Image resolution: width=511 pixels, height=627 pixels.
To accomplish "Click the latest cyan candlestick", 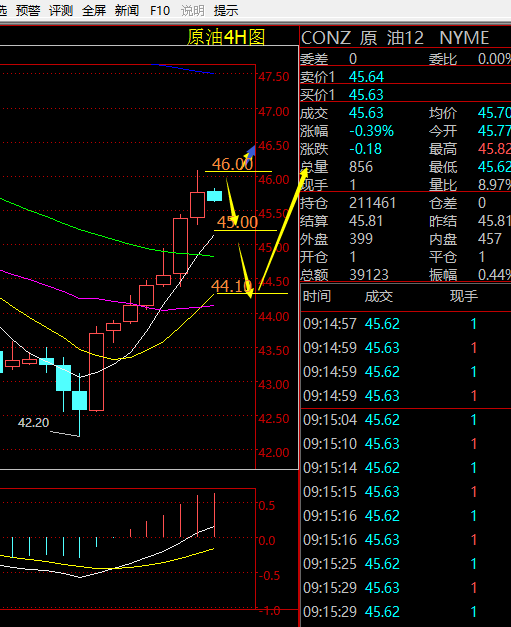I will pos(214,196).
